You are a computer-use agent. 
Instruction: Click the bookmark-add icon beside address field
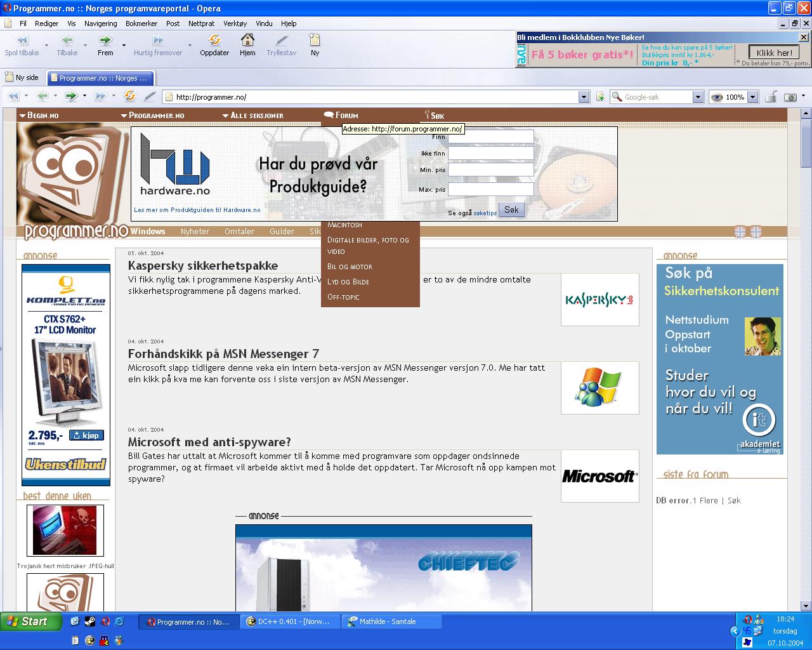click(600, 96)
